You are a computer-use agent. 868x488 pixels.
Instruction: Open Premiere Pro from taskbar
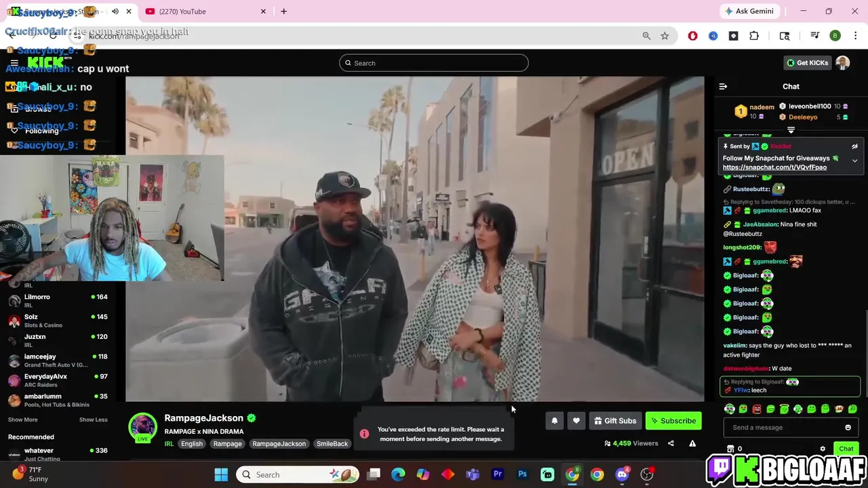[498, 474]
